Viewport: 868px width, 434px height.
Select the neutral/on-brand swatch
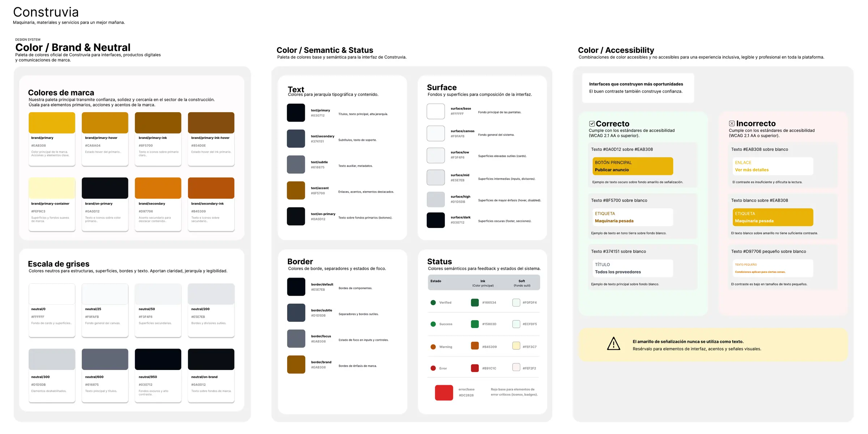[x=211, y=359]
